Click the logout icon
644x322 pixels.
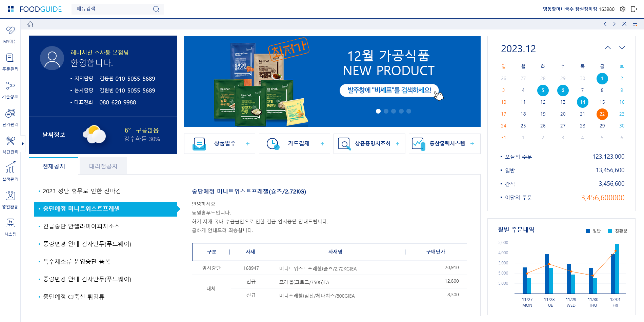634,9
